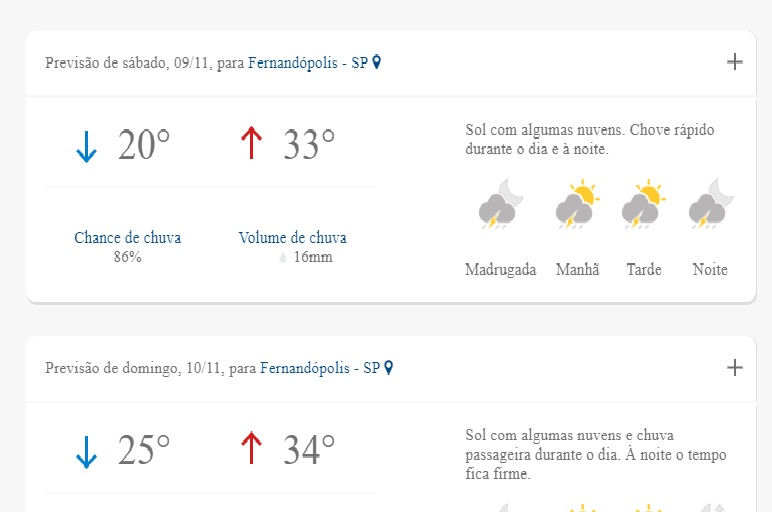Click the location pin icon in Sunday header

(389, 368)
